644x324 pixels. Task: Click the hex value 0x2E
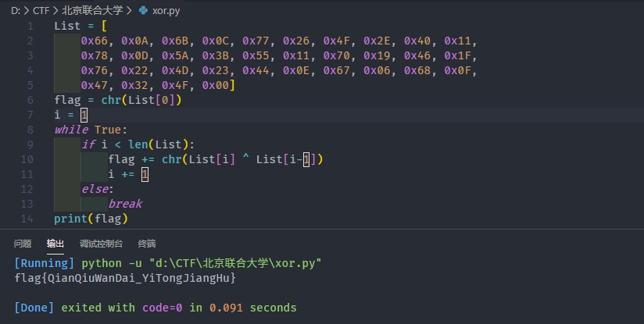point(377,41)
